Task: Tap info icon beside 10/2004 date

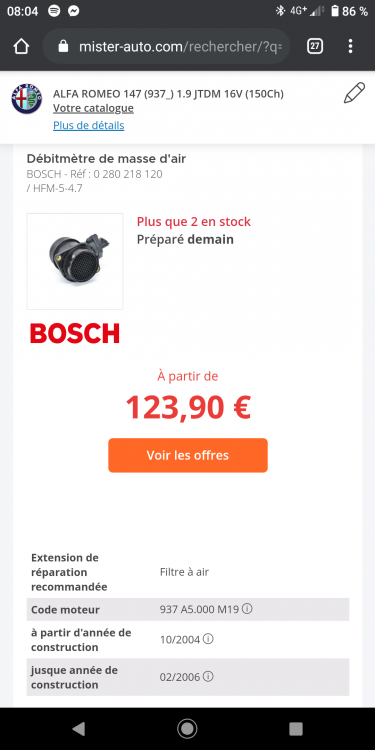Action: 208,639
